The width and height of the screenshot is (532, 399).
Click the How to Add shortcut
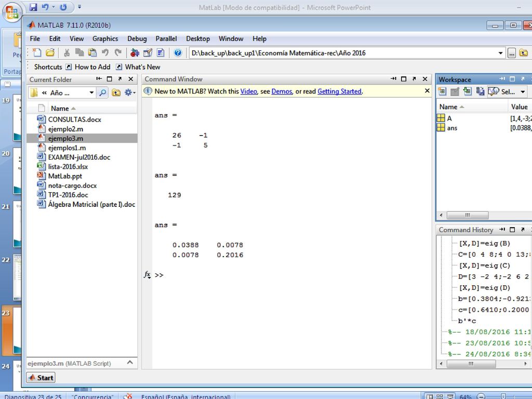88,67
